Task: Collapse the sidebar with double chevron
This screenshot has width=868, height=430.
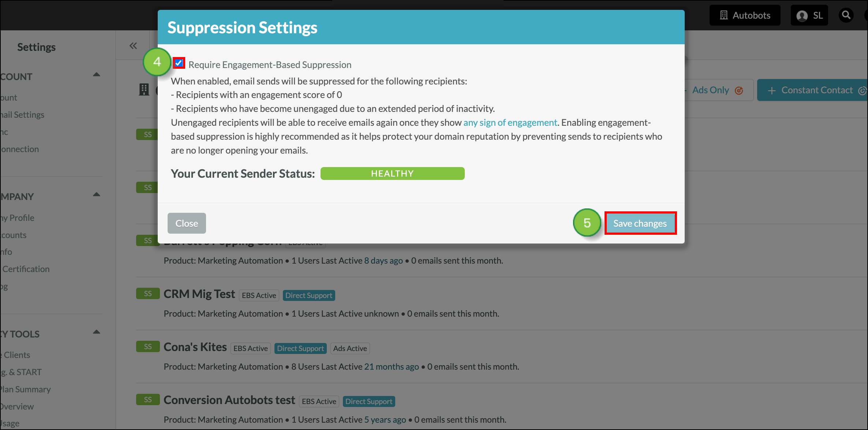Action: (133, 46)
